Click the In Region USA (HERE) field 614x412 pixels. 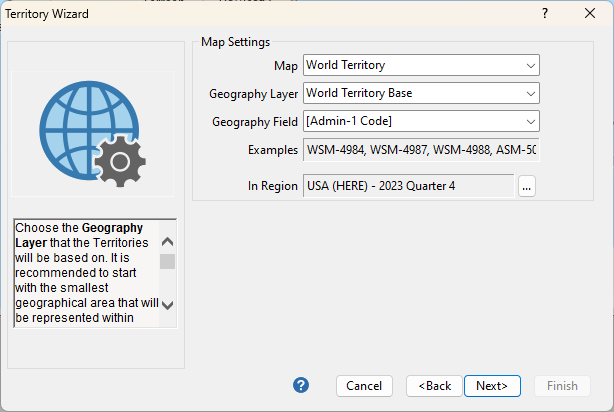click(x=408, y=186)
